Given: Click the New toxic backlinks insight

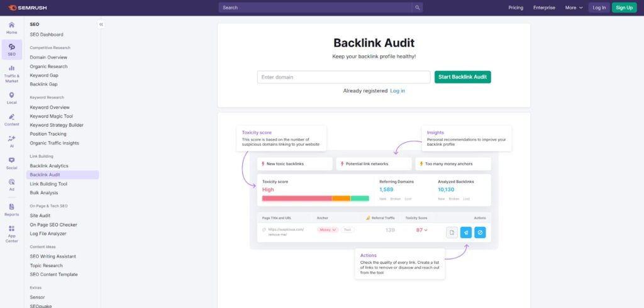Looking at the screenshot, I should click(295, 164).
